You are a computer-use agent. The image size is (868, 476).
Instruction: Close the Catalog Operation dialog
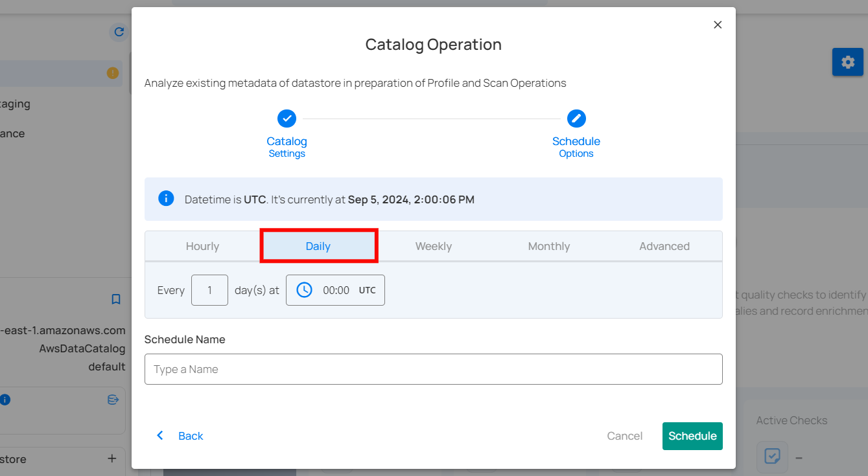717,25
